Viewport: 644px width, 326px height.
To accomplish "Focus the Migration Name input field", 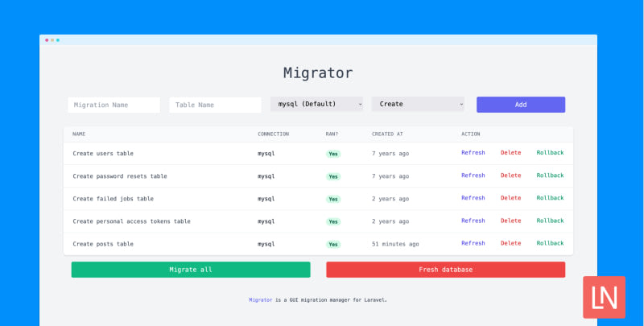I will (114, 105).
